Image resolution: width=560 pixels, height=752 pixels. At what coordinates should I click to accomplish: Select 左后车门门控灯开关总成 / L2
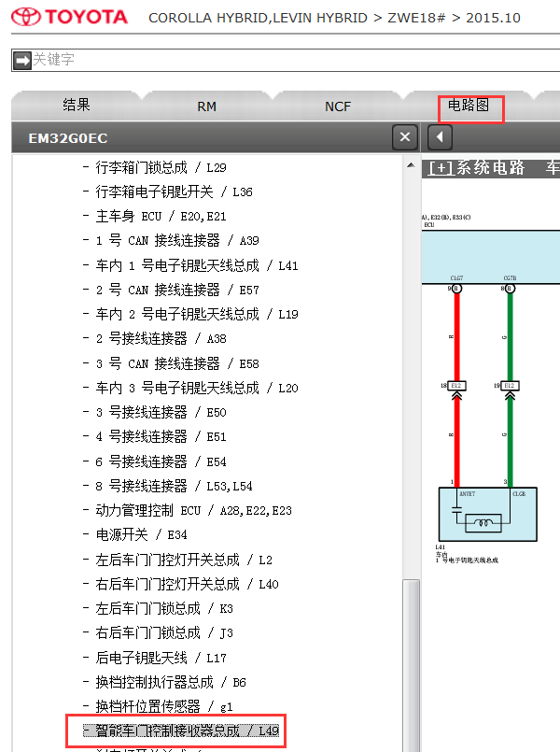(184, 560)
